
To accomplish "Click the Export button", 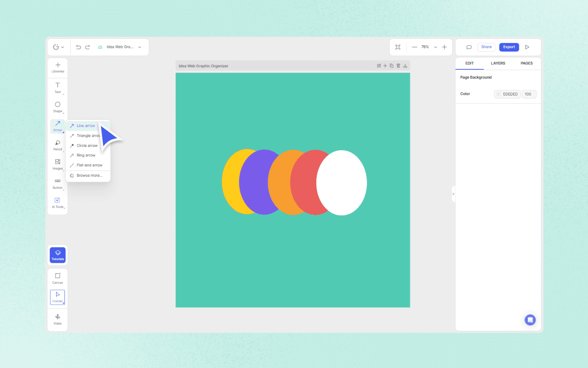I will pos(509,47).
